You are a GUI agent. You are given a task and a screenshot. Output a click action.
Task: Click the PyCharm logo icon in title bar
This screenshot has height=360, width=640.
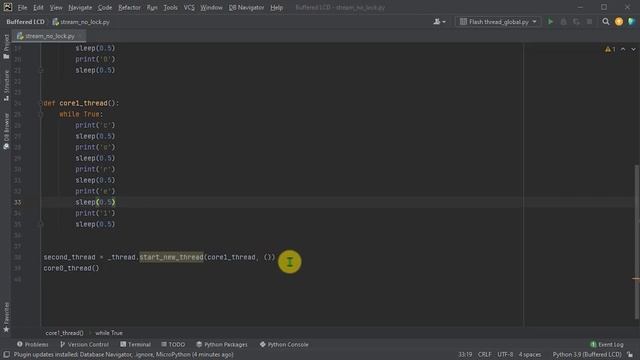7,7
